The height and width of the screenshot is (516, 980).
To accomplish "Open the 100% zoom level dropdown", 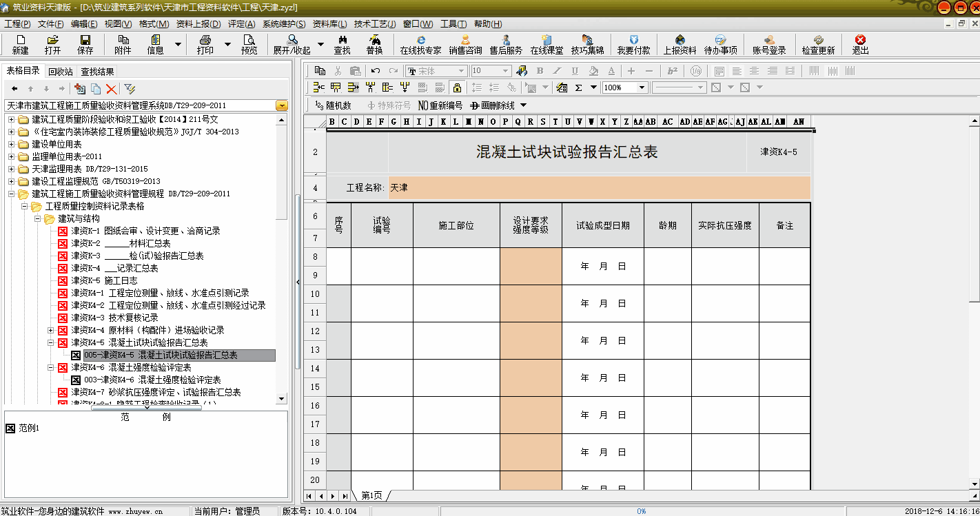I will [642, 87].
